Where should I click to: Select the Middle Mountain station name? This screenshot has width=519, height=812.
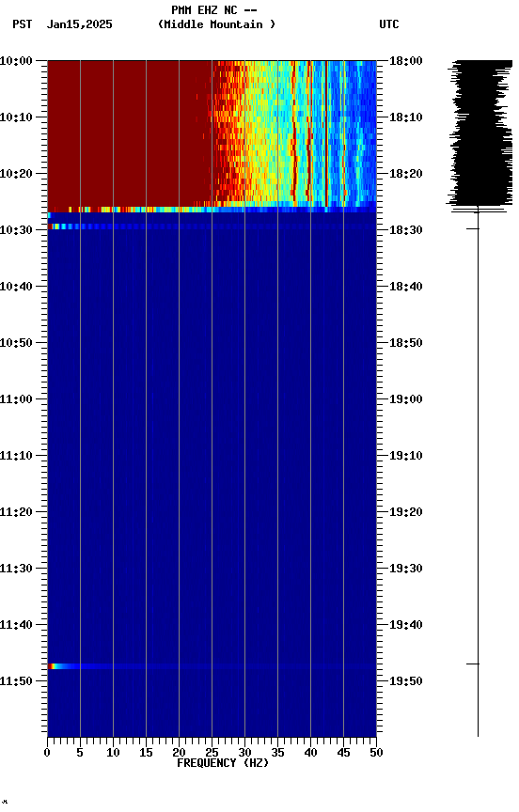[216, 24]
